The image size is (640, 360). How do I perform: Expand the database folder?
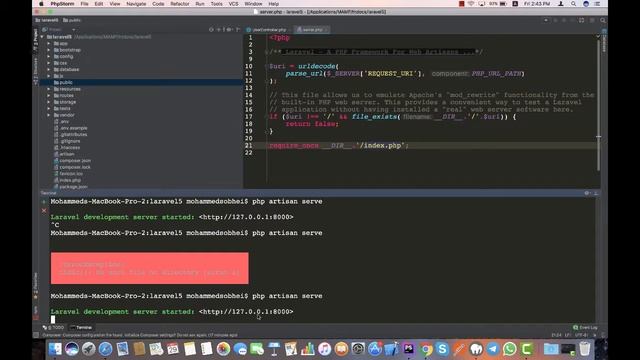[49, 69]
